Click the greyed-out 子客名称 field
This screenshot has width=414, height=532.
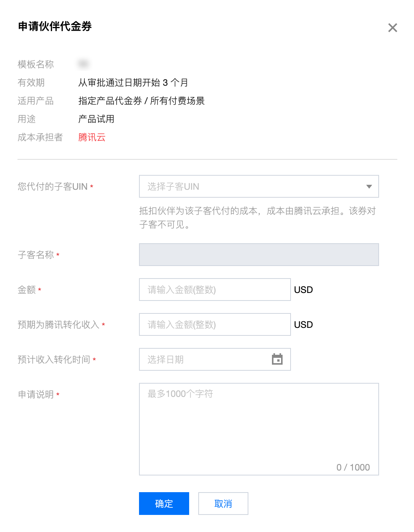259,255
